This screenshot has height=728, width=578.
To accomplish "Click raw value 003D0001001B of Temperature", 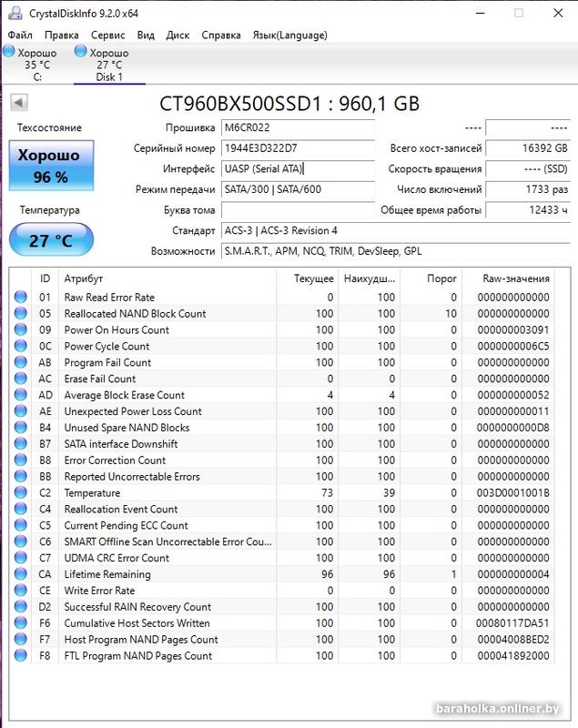I will pyautogui.click(x=512, y=492).
